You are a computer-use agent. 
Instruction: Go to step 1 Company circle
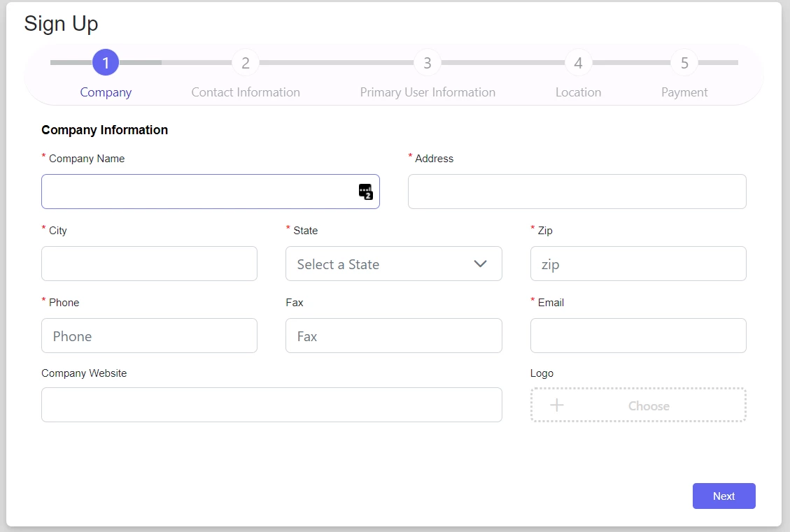point(106,63)
